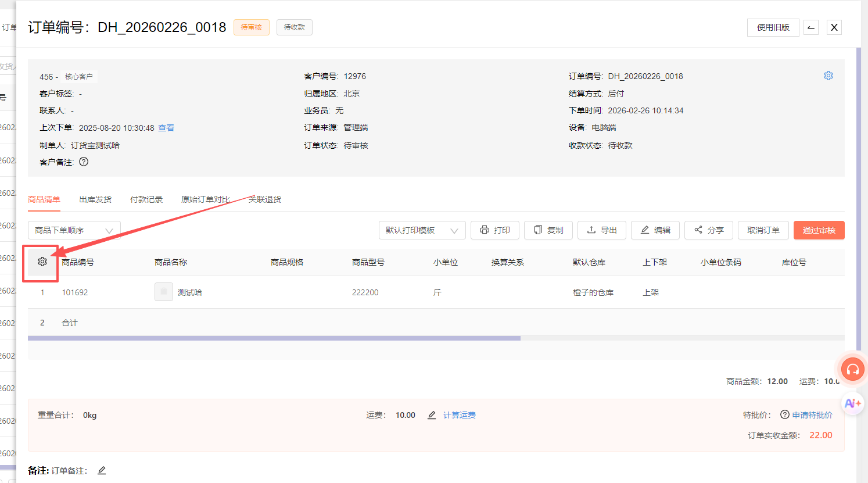Open the 商品下单顺序 sort dropdown
Viewport: 868px width, 483px height.
pos(74,230)
